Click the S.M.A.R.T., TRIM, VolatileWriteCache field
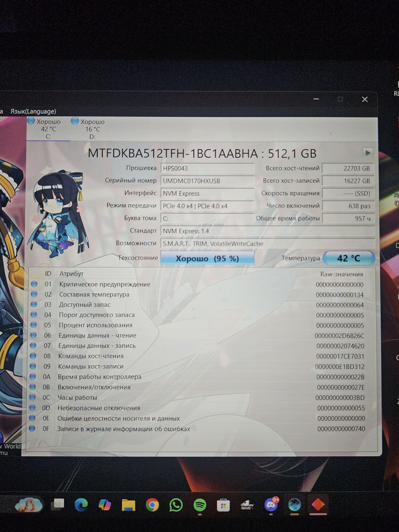 (268, 243)
